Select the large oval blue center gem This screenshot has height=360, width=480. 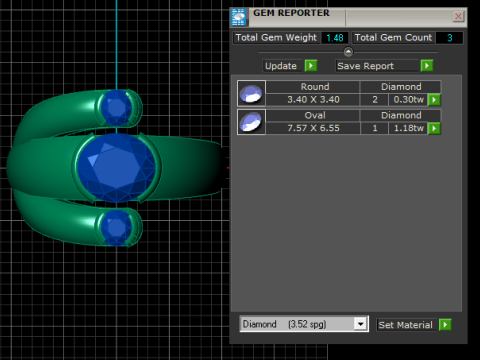pos(117,168)
